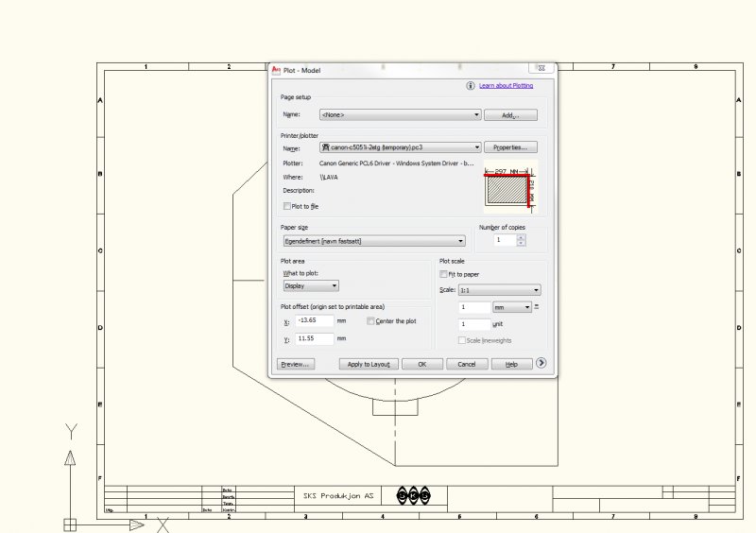
Task: Increase the number of copies with up arrow
Action: pos(521,237)
